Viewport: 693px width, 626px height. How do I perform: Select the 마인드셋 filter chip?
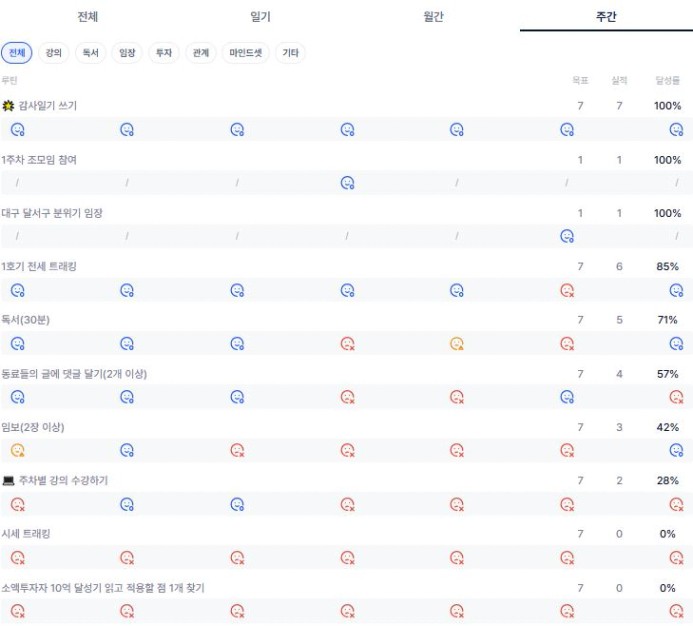pyautogui.click(x=248, y=53)
